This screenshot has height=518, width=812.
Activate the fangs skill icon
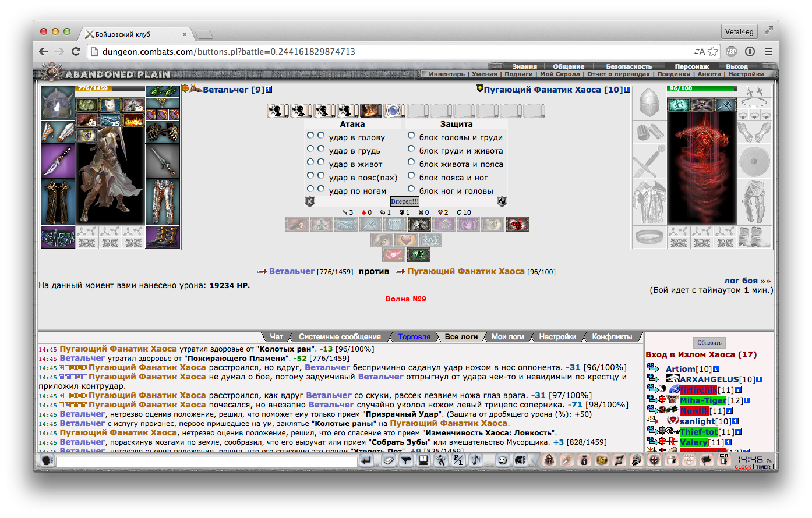pyautogui.click(x=395, y=224)
